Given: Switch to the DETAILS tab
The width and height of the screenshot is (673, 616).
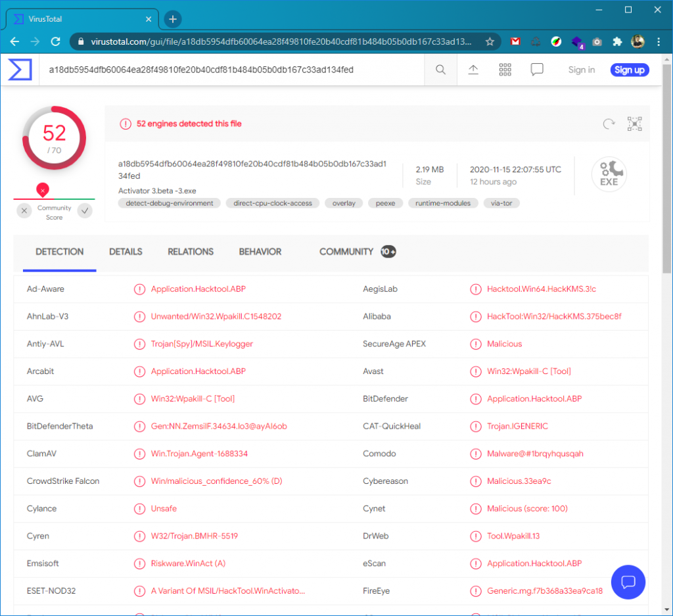Looking at the screenshot, I should pos(125,252).
